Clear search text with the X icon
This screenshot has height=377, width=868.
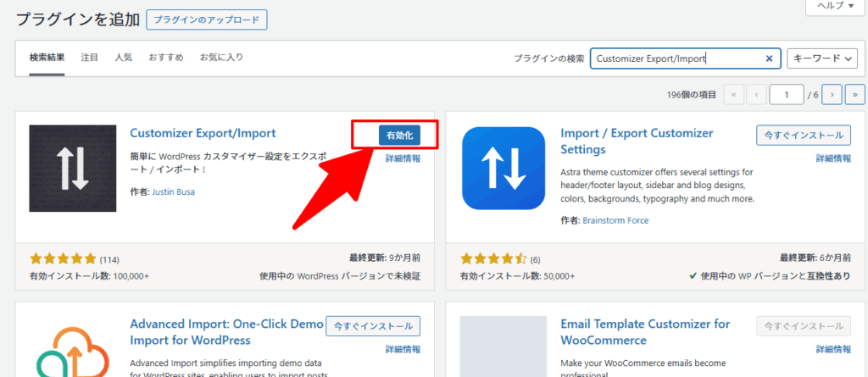pyautogui.click(x=769, y=58)
